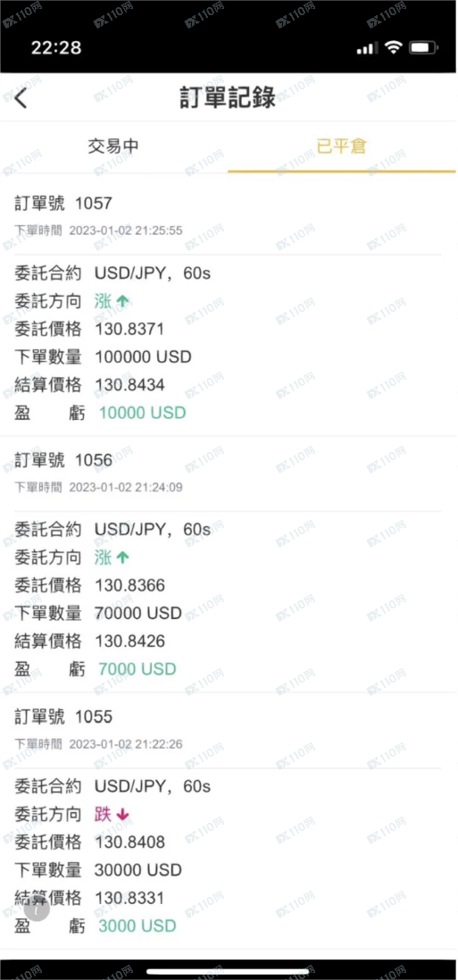The height and width of the screenshot is (980, 458).
Task: Select the 已平倉 tab
Action: click(342, 147)
